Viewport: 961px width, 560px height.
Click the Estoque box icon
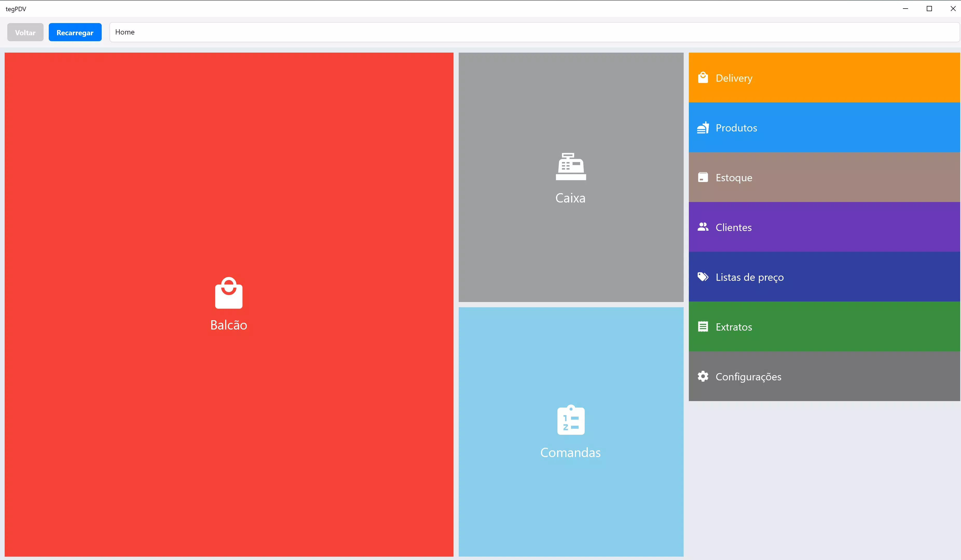point(703,177)
